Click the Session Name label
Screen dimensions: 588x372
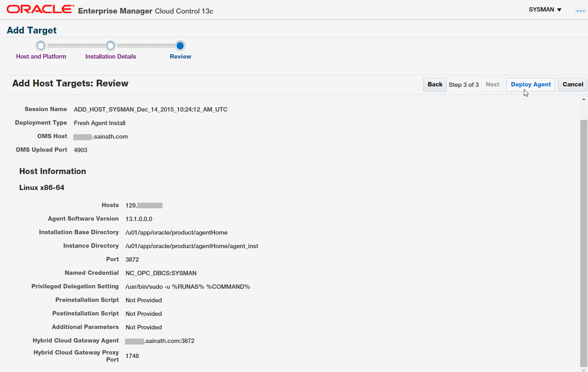point(46,109)
